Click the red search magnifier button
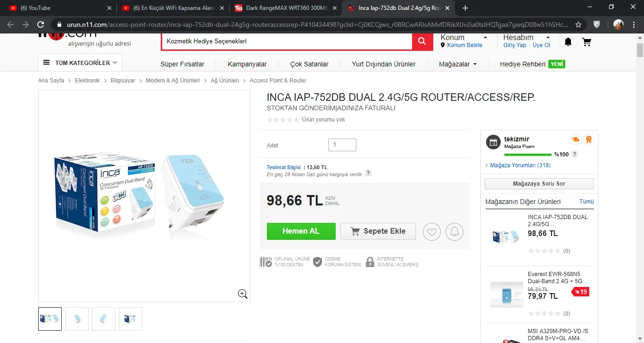644x343 pixels. 422,42
